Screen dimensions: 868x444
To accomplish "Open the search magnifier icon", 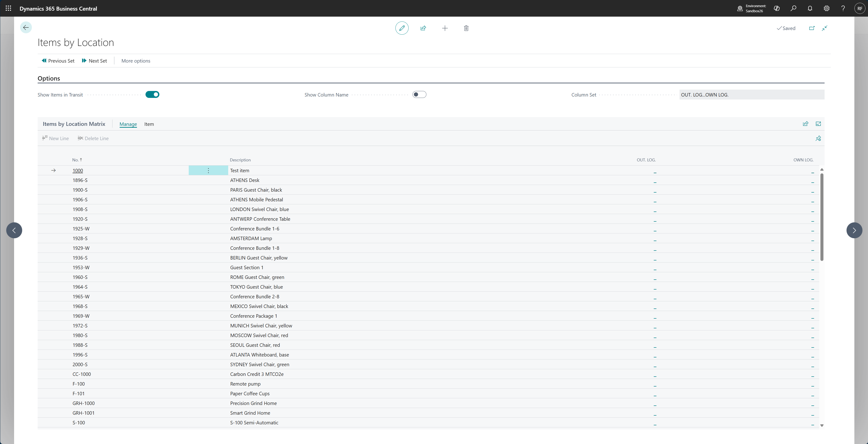I will 793,8.
